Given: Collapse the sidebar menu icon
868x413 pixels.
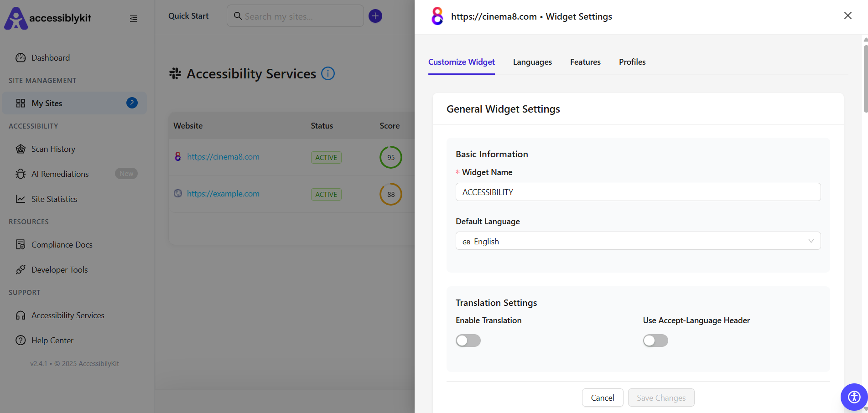Looking at the screenshot, I should (x=133, y=19).
